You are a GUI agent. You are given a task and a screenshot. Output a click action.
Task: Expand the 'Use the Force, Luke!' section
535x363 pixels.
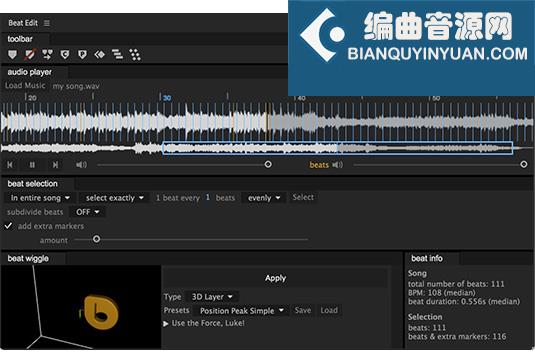pyautogui.click(x=166, y=323)
